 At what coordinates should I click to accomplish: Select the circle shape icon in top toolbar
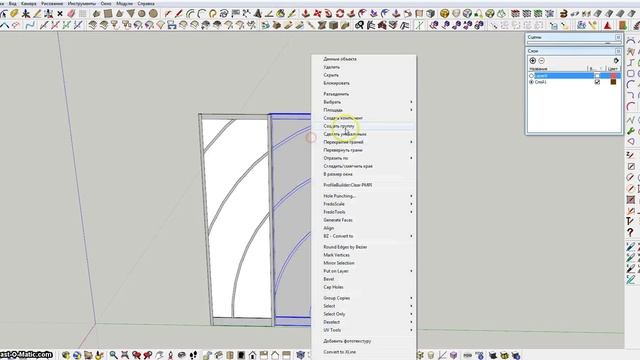click(153, 13)
